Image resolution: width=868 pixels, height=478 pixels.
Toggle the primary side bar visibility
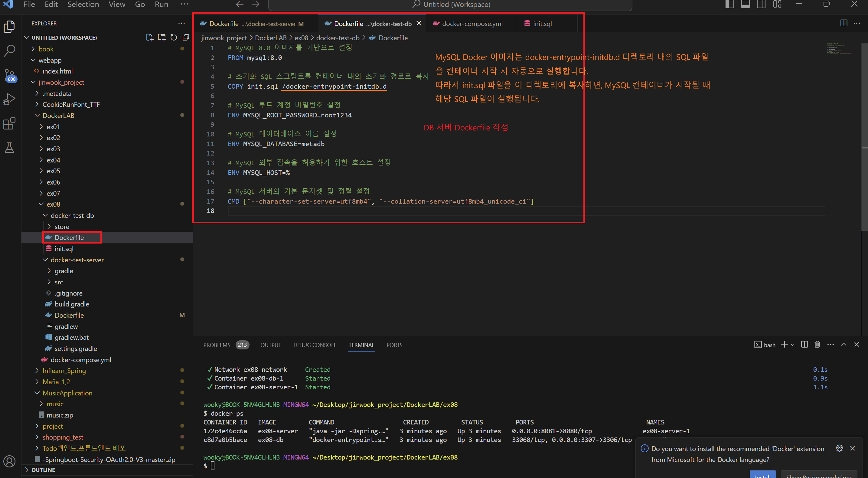click(x=729, y=4)
